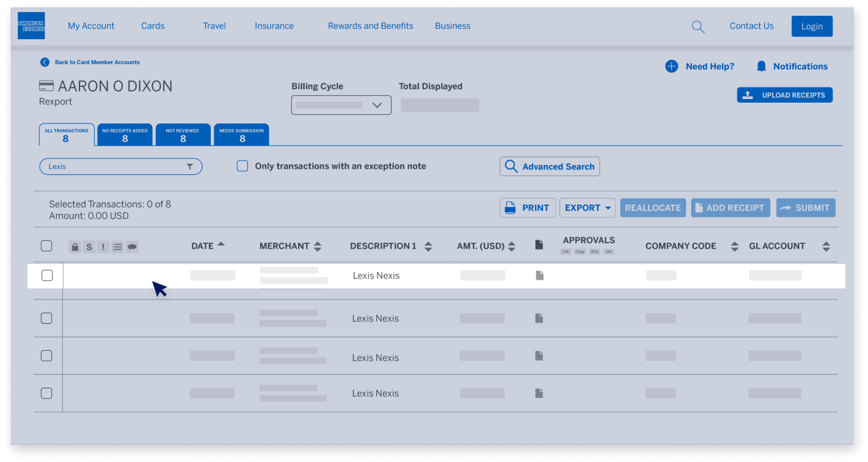Click the Upload Receipts button
Screen dimensions: 868x462
(784, 95)
